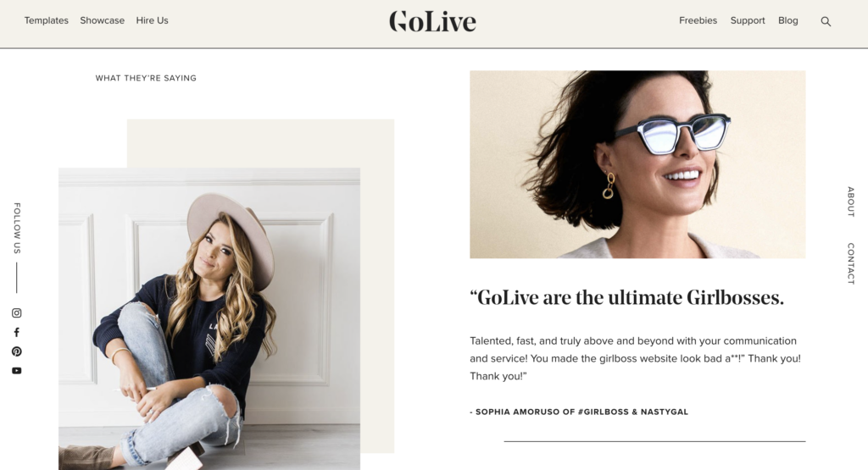Click the woman with glasses photo
This screenshot has height=470, width=868.
(x=637, y=164)
